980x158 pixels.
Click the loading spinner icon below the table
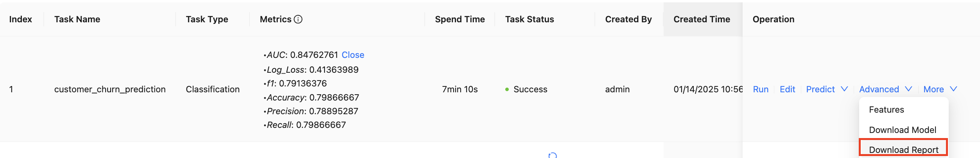552,155
